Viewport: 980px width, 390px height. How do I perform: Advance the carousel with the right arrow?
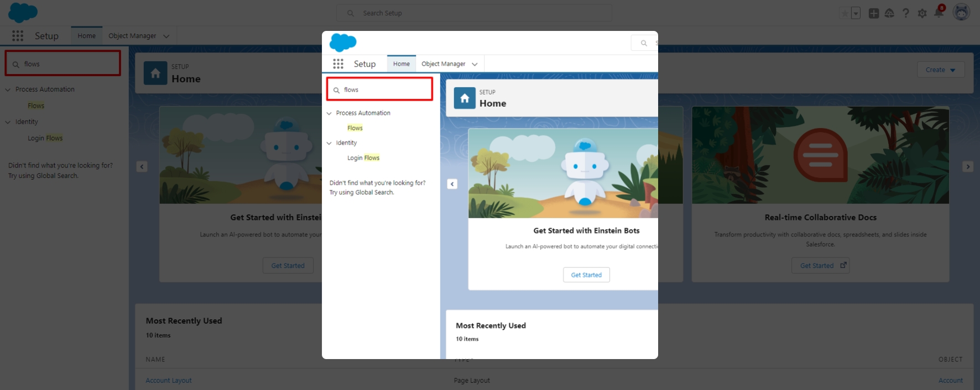[x=968, y=166]
